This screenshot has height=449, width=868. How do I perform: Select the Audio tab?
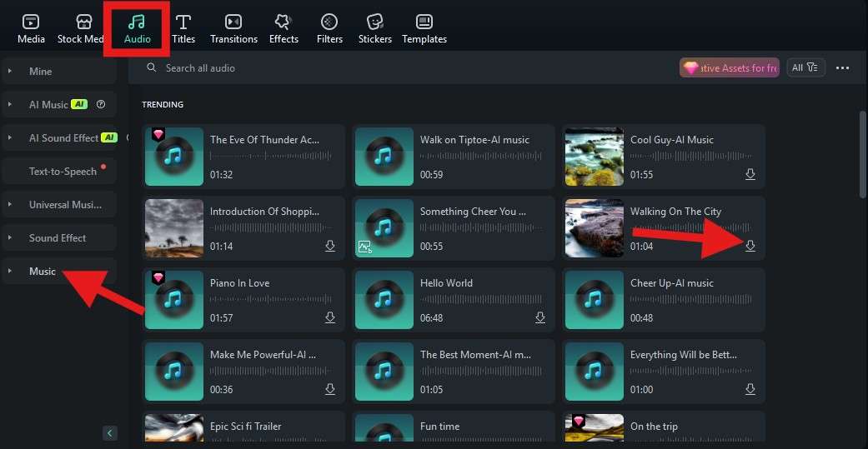click(137, 29)
